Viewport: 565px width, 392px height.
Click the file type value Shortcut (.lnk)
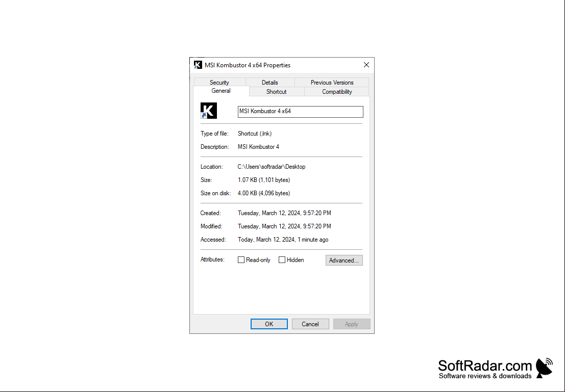pyautogui.click(x=255, y=134)
